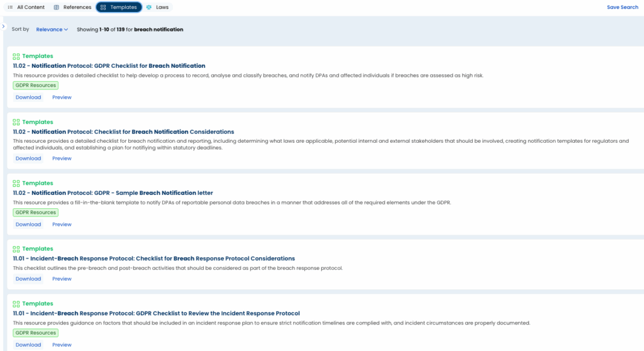
Task: Open GDPR Checklist for Breach Notification title
Action: 109,66
